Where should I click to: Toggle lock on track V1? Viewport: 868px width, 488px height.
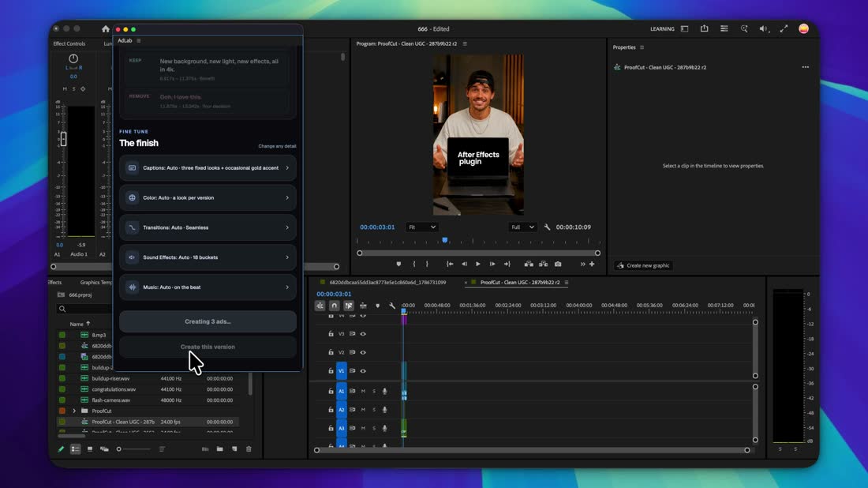331,371
